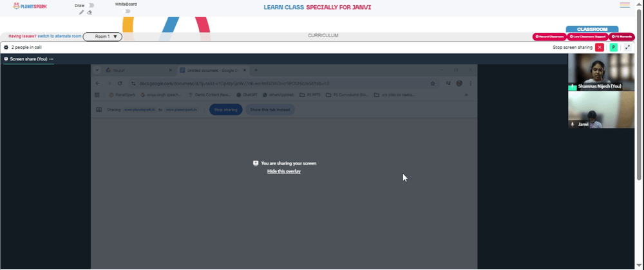
Task: Click the PlanetSpark logo
Action: click(x=30, y=6)
